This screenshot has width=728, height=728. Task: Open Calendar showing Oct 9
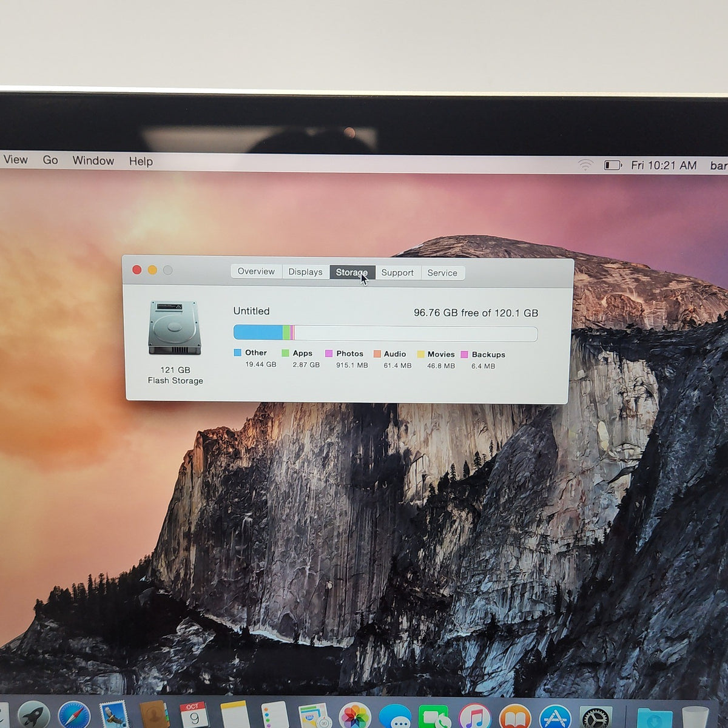coord(194,716)
